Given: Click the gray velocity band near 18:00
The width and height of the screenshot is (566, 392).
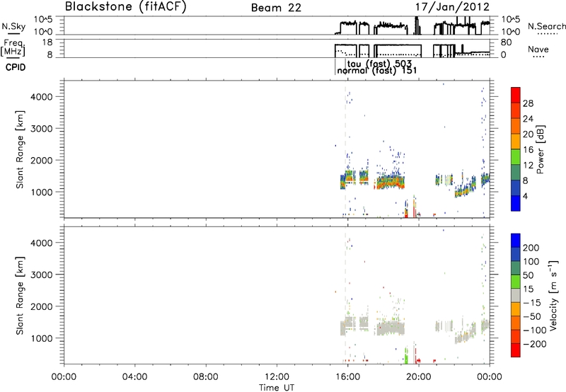Looking at the screenshot, I should click(x=390, y=328).
